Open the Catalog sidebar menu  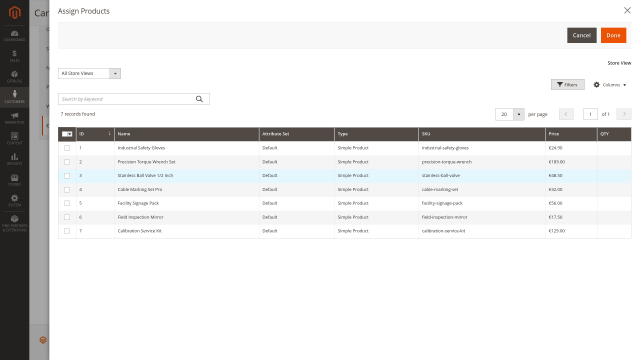tap(14, 77)
